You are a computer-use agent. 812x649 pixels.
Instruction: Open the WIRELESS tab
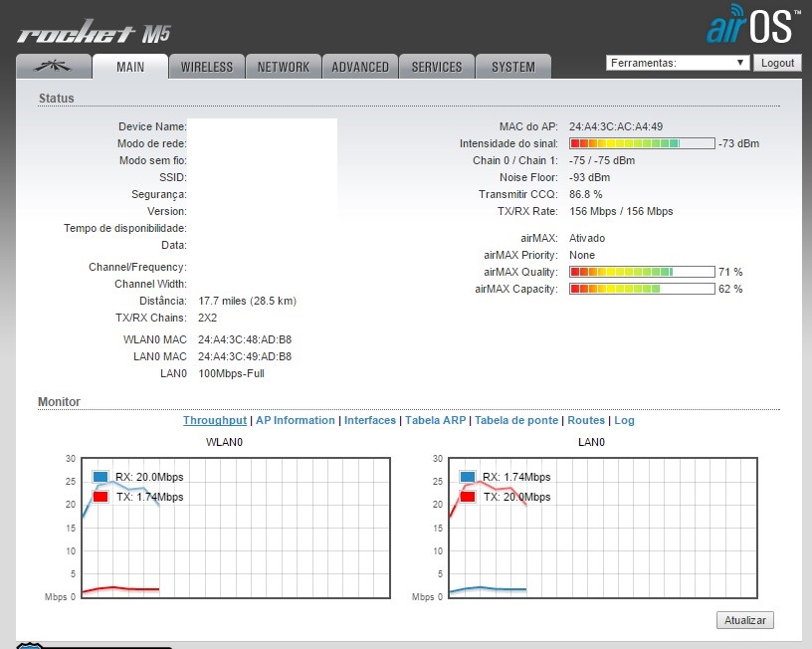point(207,67)
